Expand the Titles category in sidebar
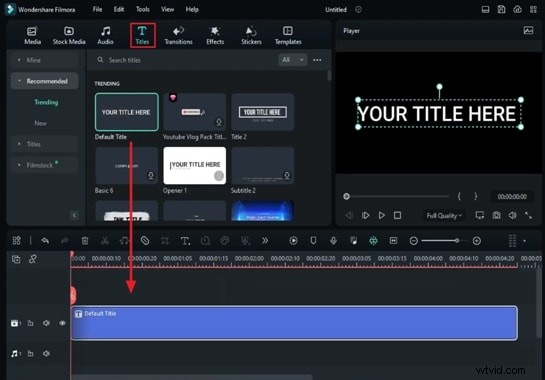 click(x=44, y=144)
